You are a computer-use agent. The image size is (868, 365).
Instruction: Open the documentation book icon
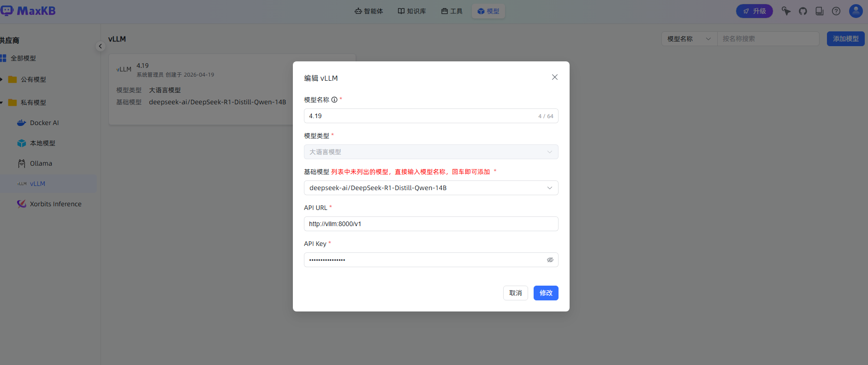pyautogui.click(x=820, y=11)
